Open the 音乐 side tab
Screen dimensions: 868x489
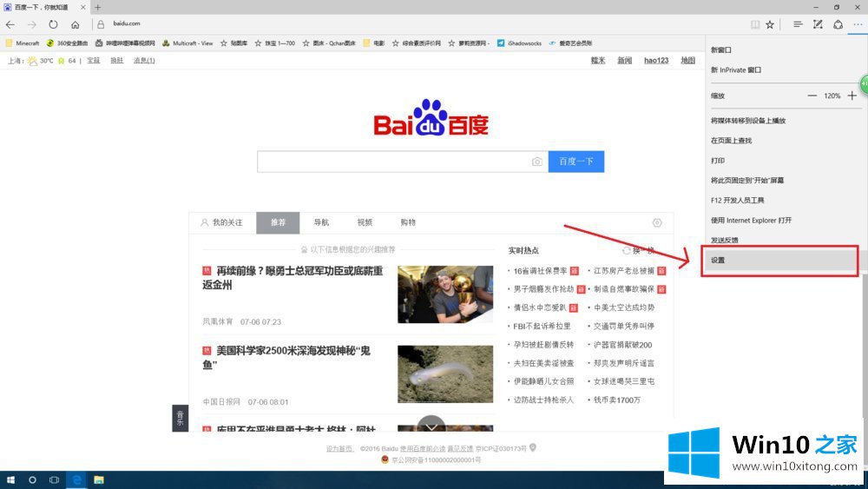pos(180,418)
